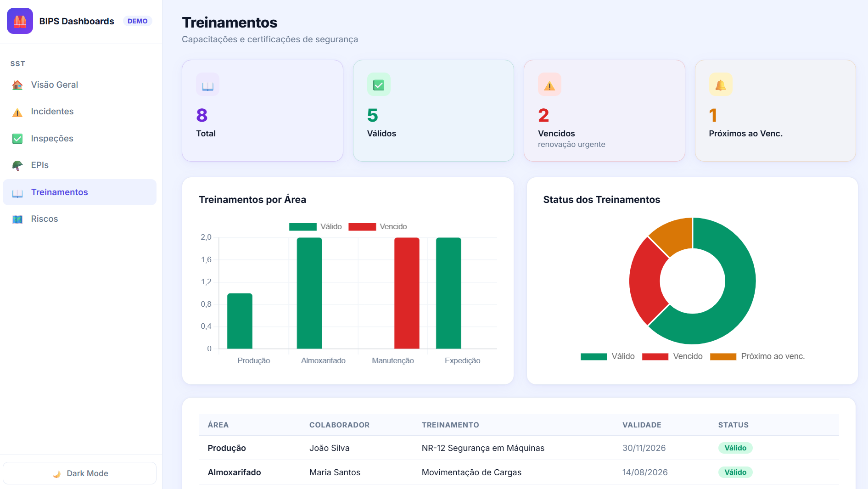The image size is (868, 489).
Task: Click the bell icon on Próximos ao Venc. card
Action: 721,84
